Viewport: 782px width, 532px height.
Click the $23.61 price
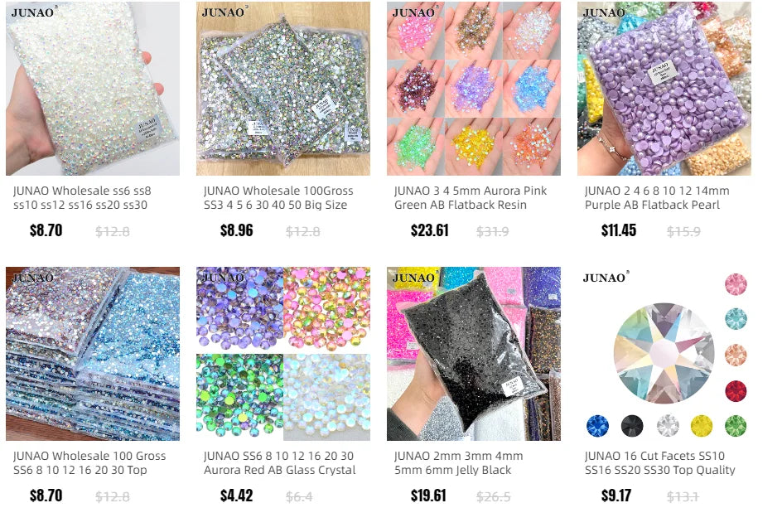(x=430, y=230)
